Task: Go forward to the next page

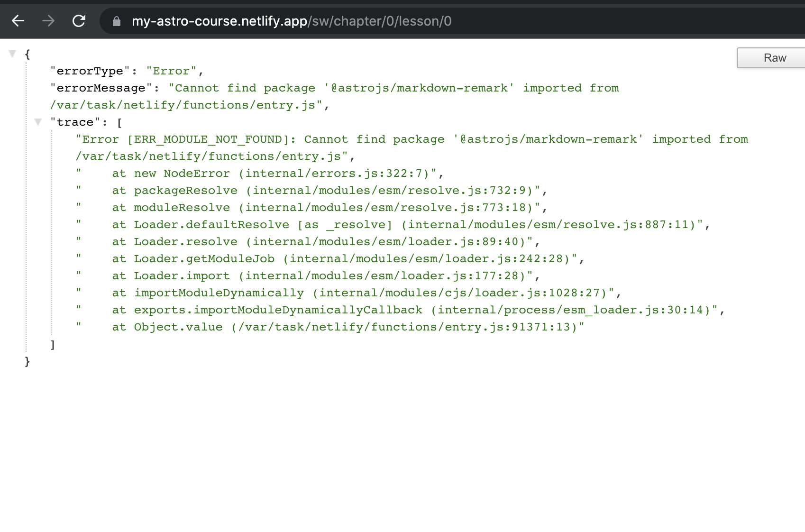Action: click(x=48, y=20)
